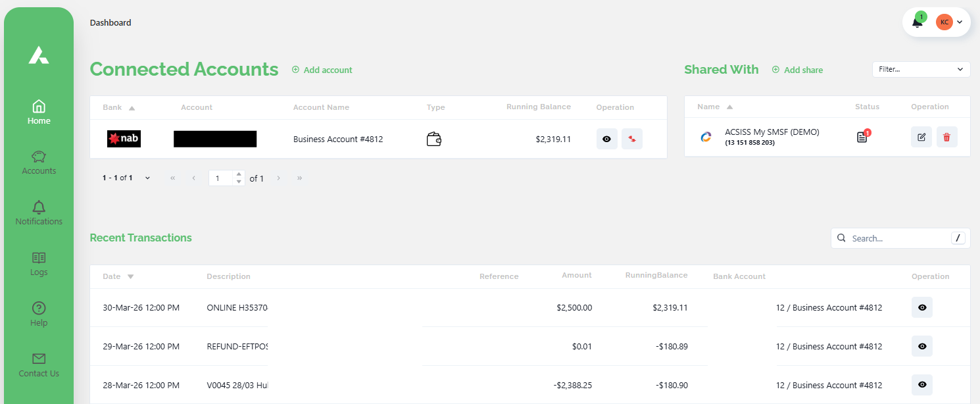
Task: Open the rows-per-page dropdown next to 1 - 1 of 1
Action: tap(147, 178)
